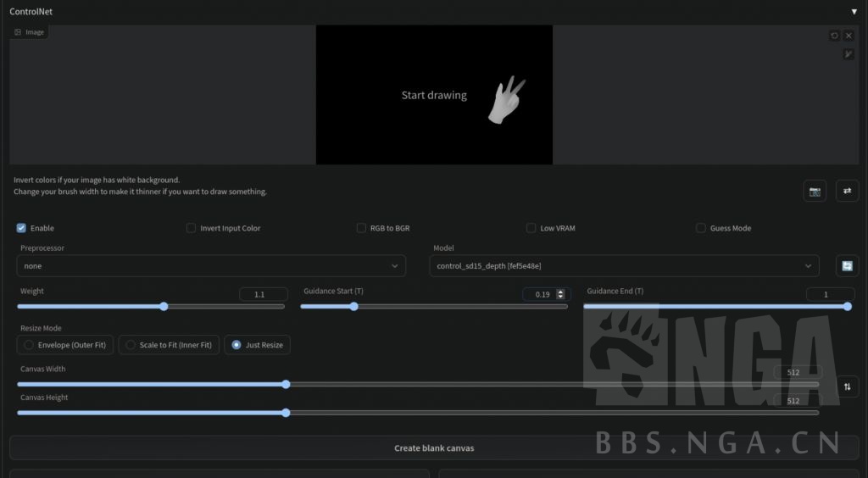Uncheck the Enable checkbox

tap(21, 228)
